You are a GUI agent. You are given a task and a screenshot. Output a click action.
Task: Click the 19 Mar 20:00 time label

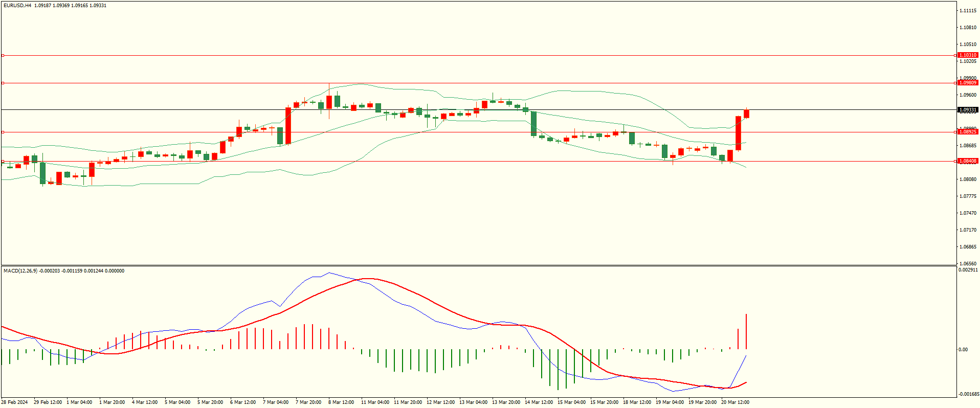point(702,402)
